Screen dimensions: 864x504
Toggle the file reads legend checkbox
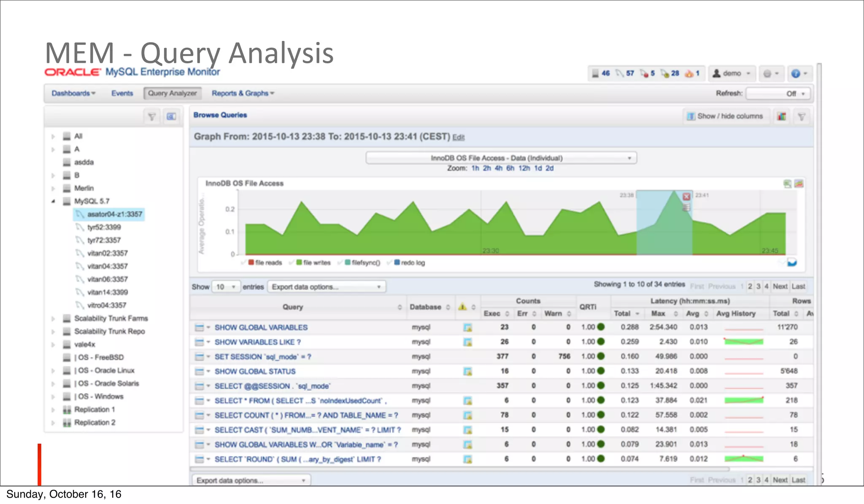coord(244,263)
